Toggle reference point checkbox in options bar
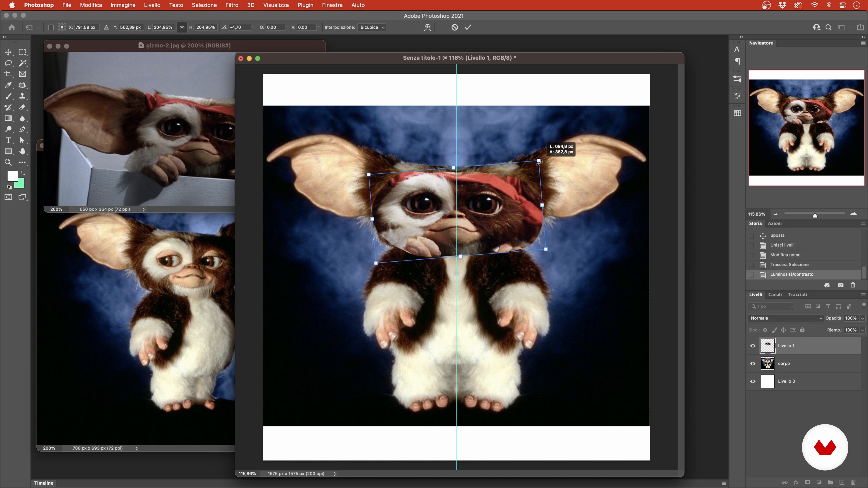The image size is (868, 488). pos(51,27)
